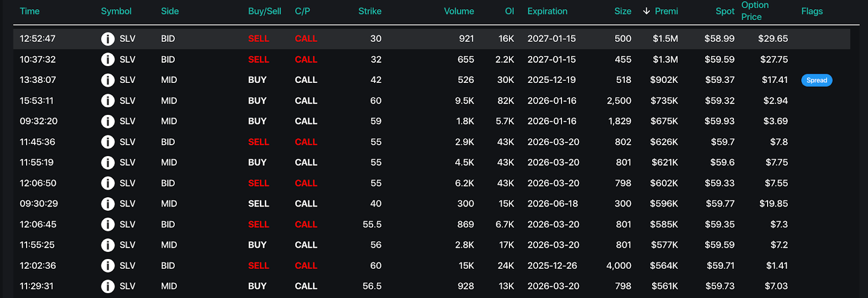
Task: Open info icon for 15:53:11 trade
Action: (x=108, y=101)
